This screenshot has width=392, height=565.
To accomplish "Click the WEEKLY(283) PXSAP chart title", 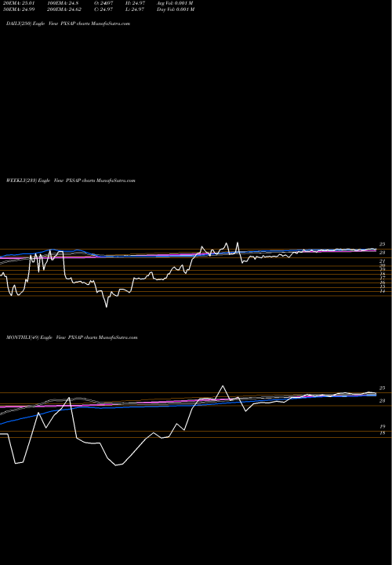I will coord(71,180).
